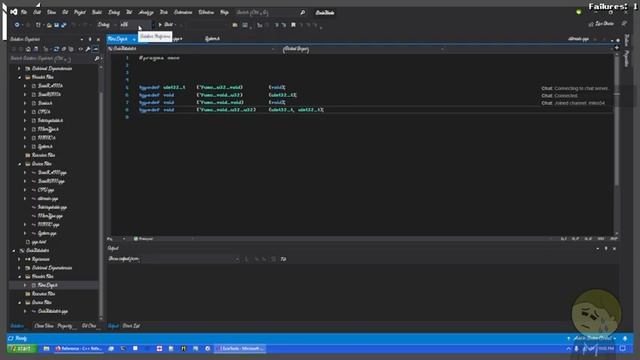Click Add to Source Control in status bar
This screenshot has width=640, height=360.
[591, 338]
